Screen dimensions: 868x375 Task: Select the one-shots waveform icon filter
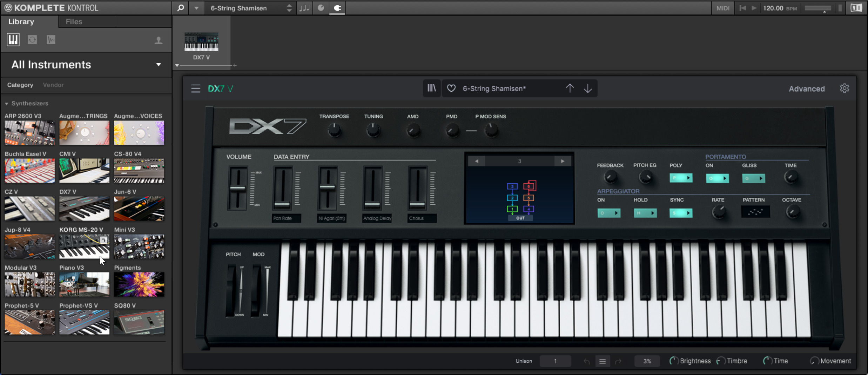(51, 40)
